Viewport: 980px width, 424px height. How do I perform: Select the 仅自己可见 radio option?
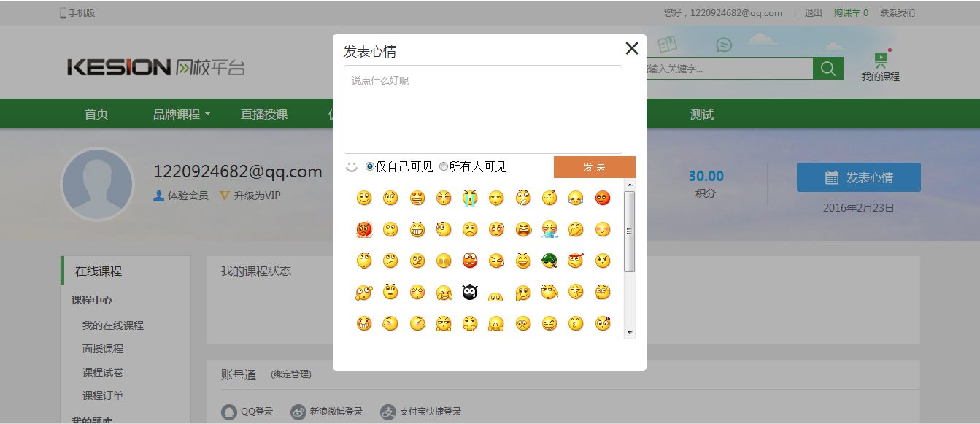coord(370,166)
